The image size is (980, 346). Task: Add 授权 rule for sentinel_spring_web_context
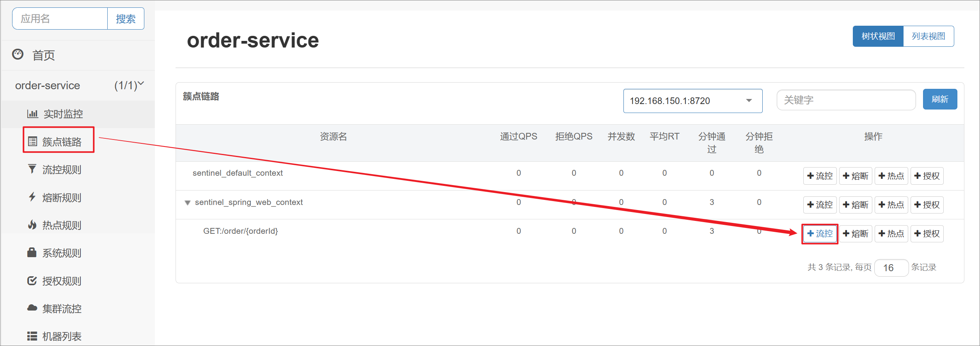[x=927, y=205]
